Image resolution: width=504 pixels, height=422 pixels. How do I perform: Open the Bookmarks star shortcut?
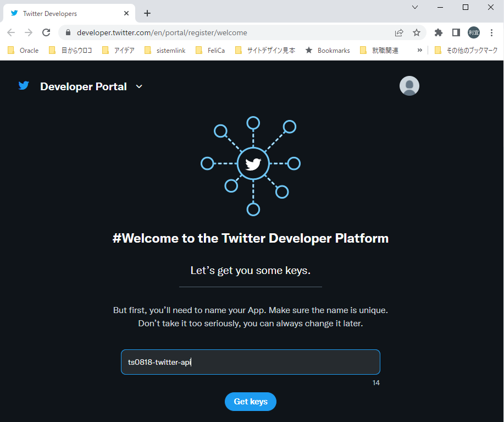click(x=328, y=50)
